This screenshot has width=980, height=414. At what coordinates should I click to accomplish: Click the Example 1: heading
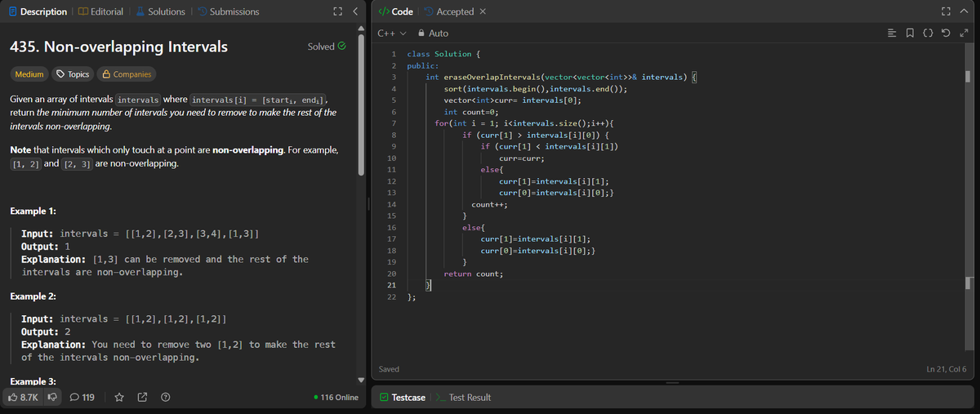pyautogui.click(x=33, y=211)
